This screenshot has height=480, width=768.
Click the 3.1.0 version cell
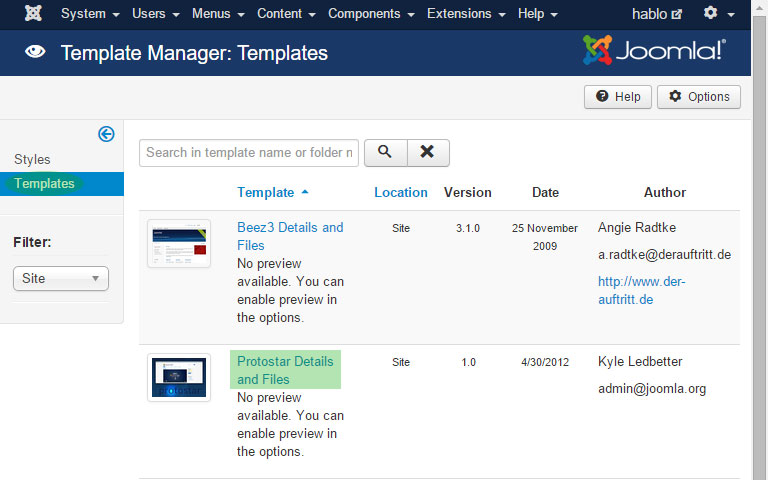coord(468,228)
